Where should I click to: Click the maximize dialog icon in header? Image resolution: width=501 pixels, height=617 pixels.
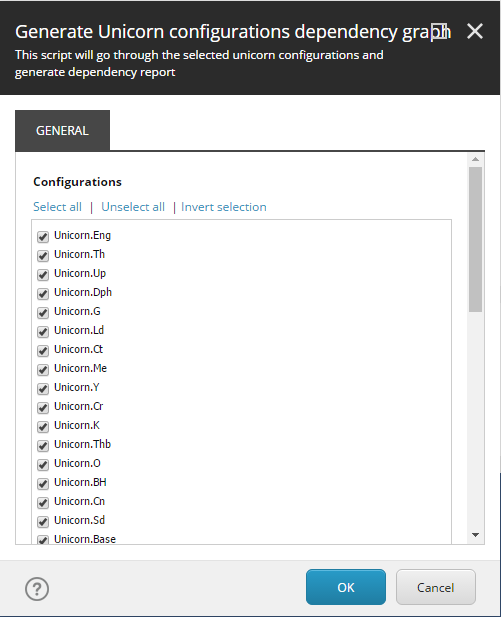point(439,32)
